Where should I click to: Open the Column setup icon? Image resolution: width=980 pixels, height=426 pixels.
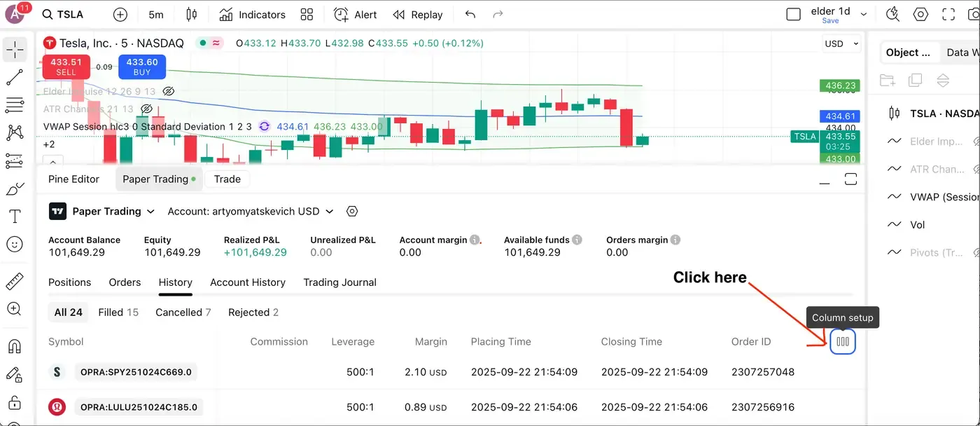(843, 342)
